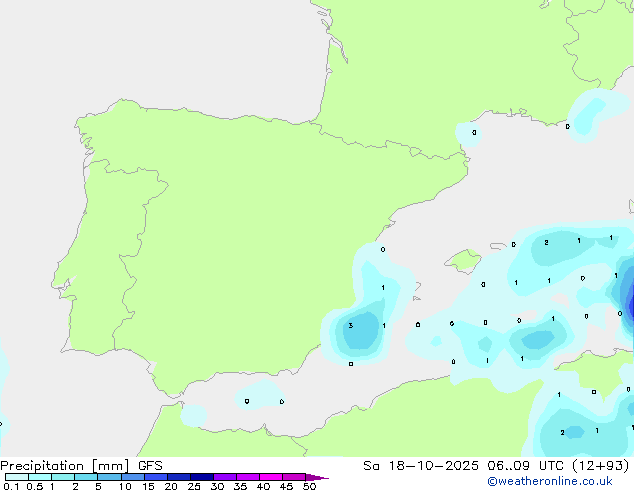Click the "25" legend scale label
Screen dimensions: 634x490
(x=194, y=486)
